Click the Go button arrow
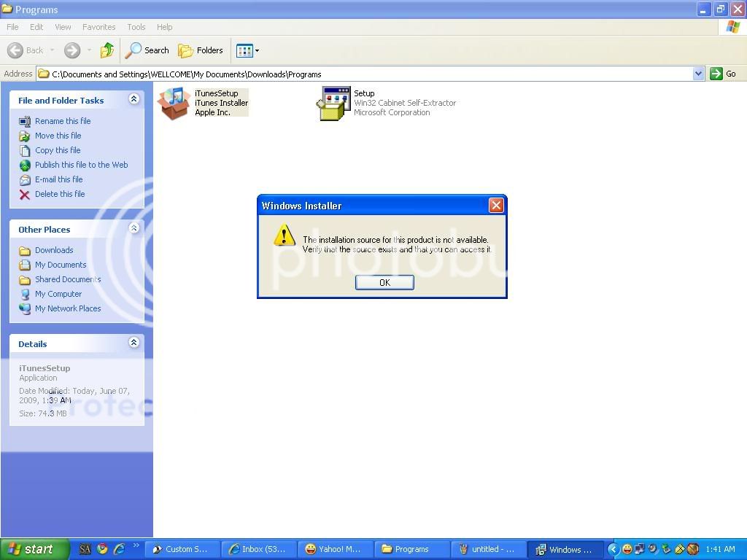This screenshot has width=747, height=560. coord(716,74)
